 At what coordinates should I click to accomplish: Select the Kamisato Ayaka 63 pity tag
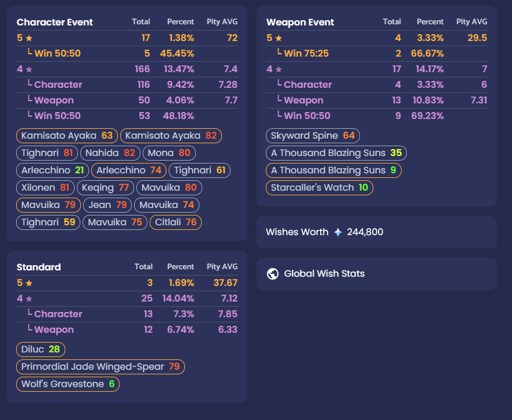(67, 136)
